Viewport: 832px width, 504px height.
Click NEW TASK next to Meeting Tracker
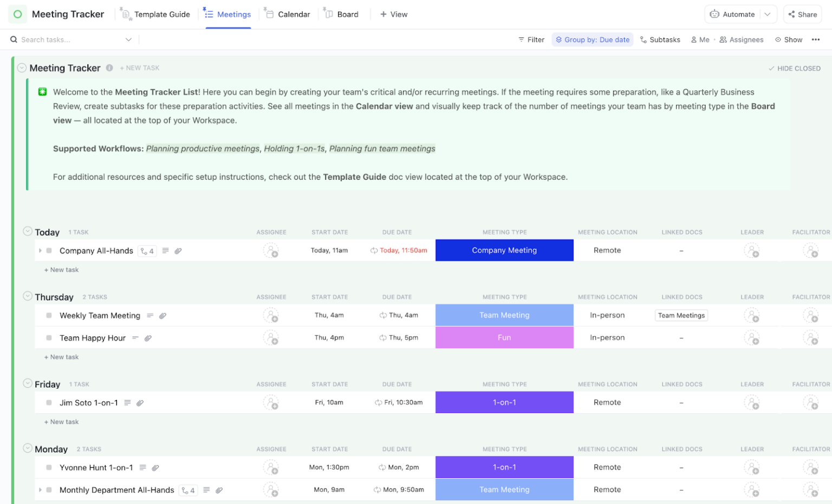[x=140, y=68]
